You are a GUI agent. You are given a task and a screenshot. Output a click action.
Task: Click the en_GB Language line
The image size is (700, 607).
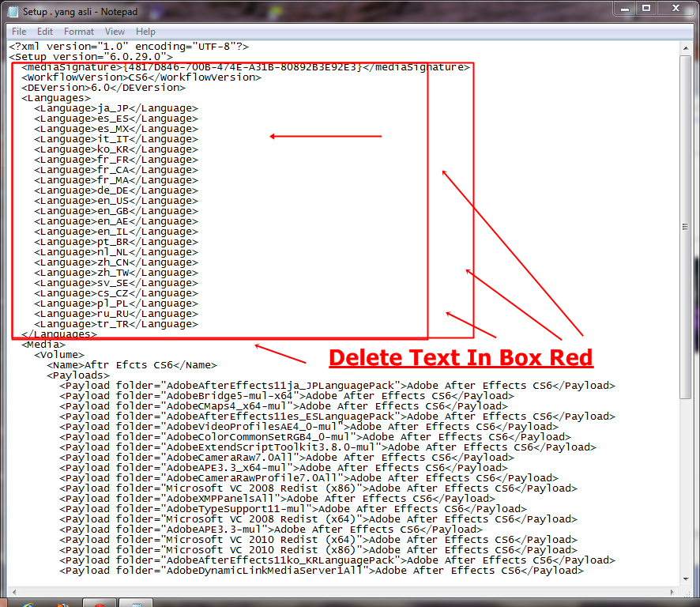115,211
